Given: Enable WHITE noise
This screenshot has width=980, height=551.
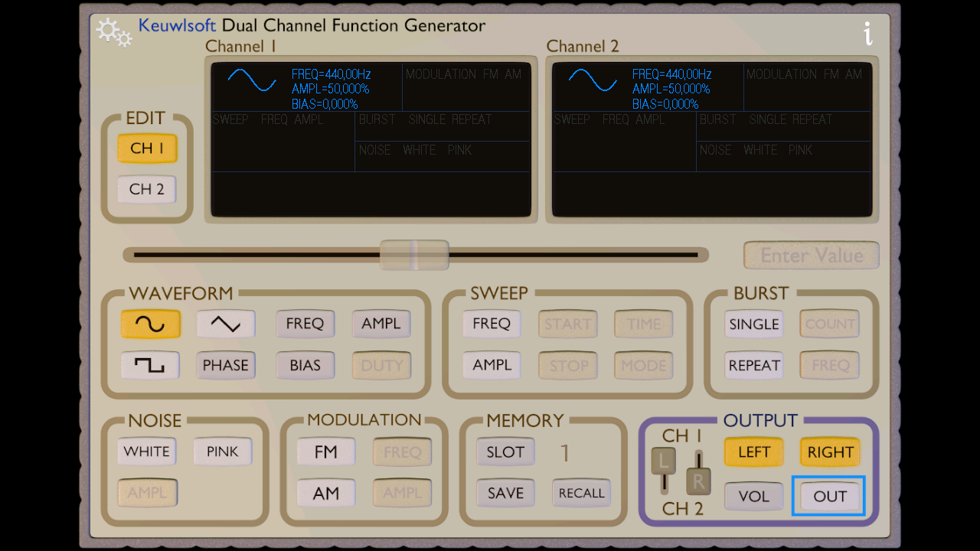Looking at the screenshot, I should point(147,452).
